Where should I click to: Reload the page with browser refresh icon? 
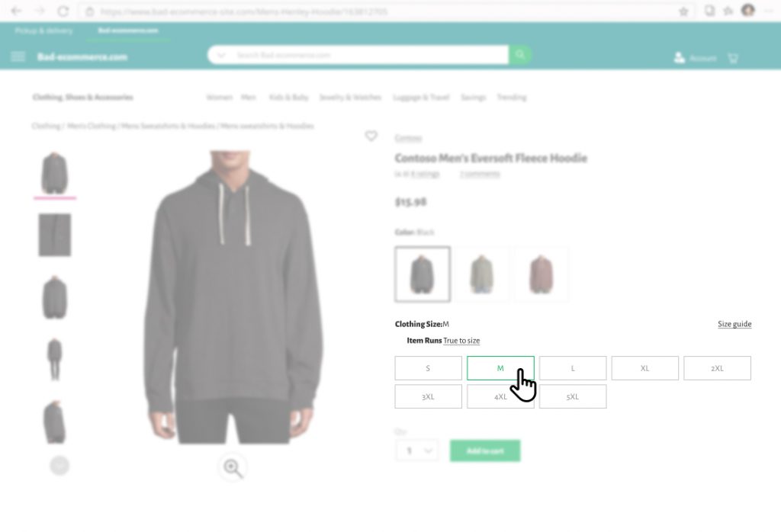coord(63,11)
